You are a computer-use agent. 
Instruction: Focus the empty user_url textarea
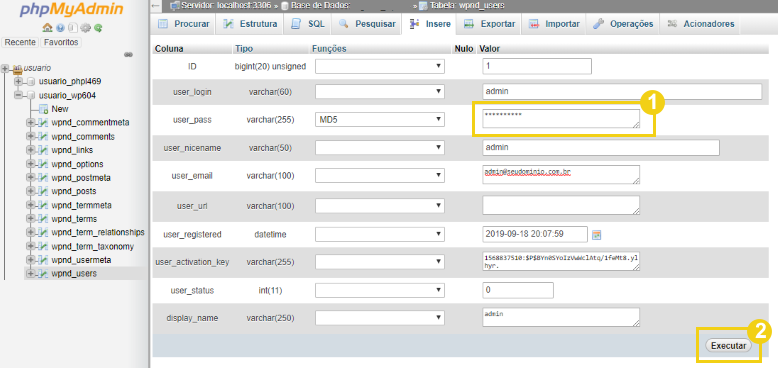pyautogui.click(x=561, y=205)
